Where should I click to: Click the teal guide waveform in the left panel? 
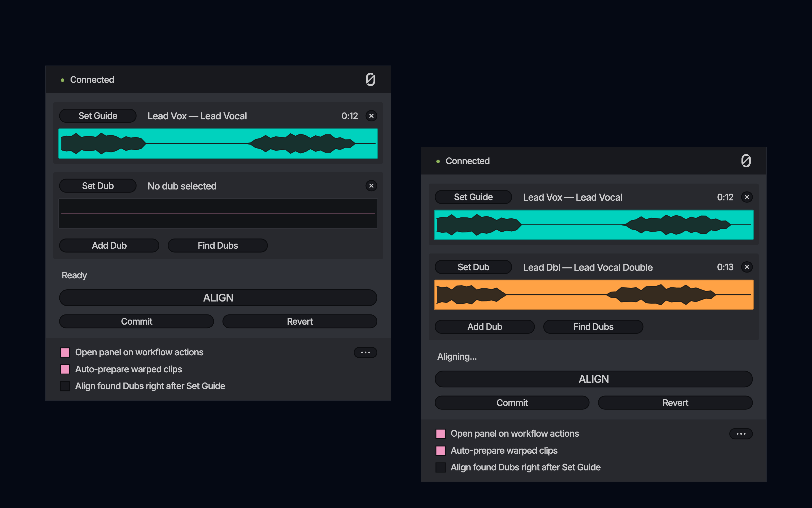(x=218, y=144)
